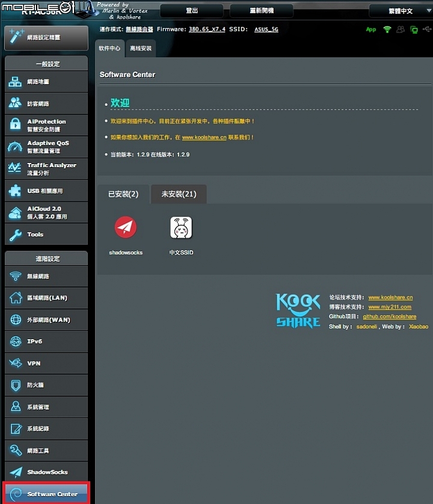
Task: Click the USB status icon
Action: (427, 29)
